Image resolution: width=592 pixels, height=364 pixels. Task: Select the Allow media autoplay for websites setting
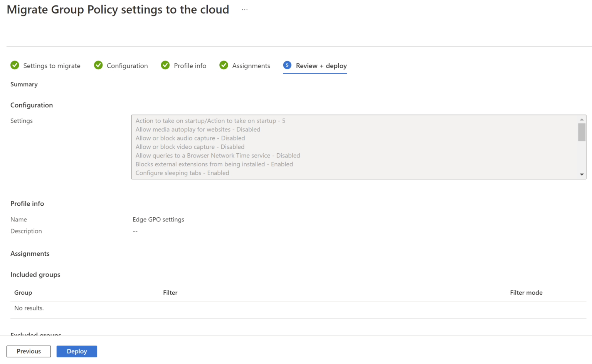coord(198,129)
